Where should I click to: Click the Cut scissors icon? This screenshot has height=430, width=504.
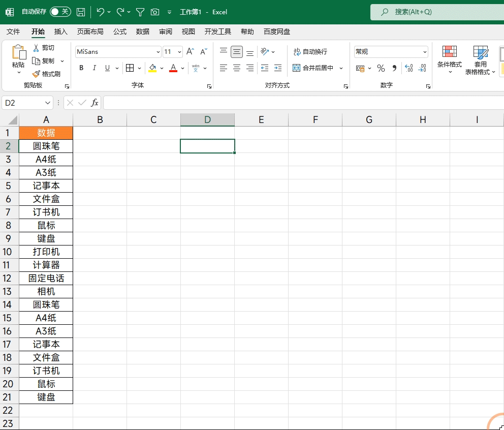[x=36, y=48]
